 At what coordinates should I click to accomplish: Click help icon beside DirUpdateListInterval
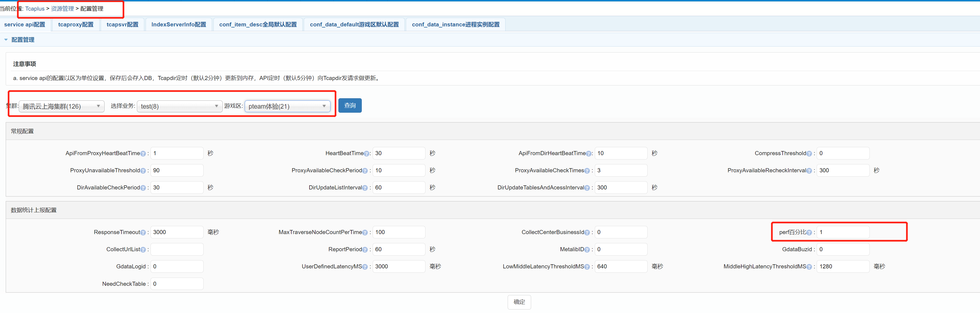[365, 188]
